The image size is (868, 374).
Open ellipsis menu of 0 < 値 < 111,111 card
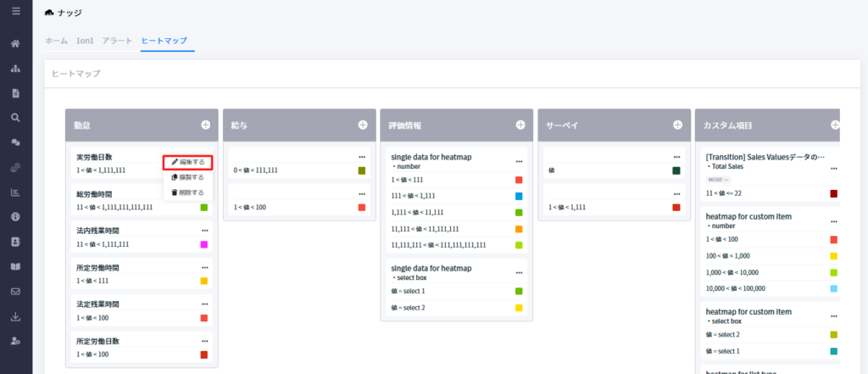pyautogui.click(x=361, y=158)
